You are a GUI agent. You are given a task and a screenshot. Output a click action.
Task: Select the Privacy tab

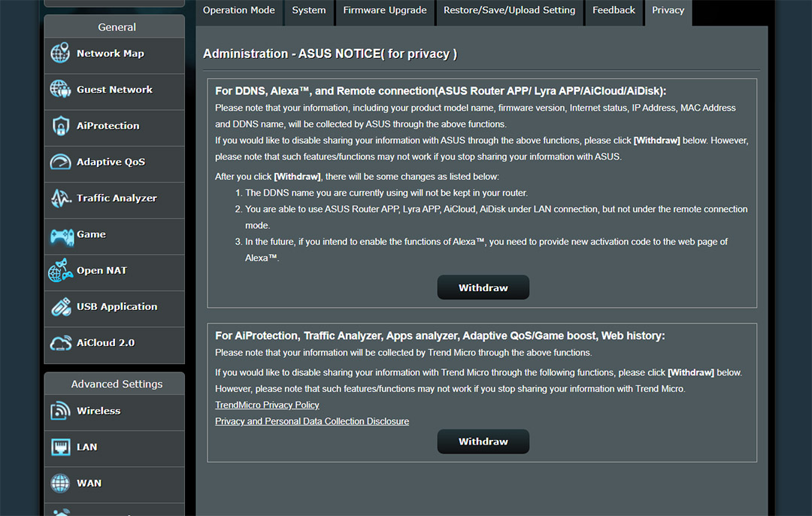click(668, 12)
